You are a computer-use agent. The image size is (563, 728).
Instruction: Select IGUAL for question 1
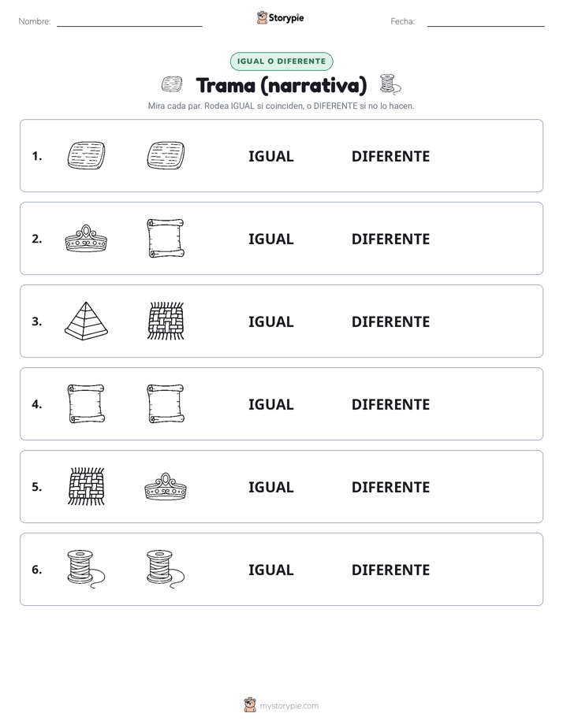pos(270,157)
